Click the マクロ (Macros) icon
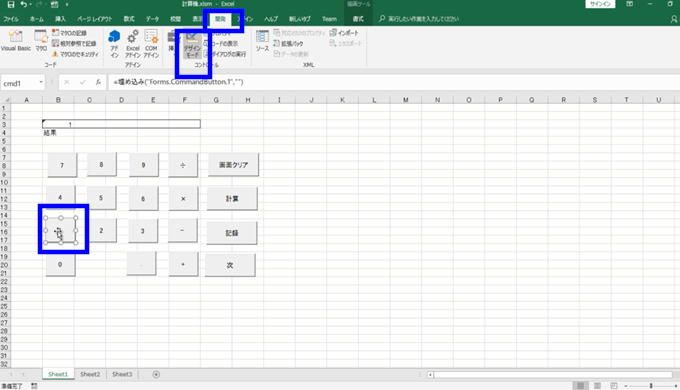This screenshot has width=680, height=390. [41, 41]
